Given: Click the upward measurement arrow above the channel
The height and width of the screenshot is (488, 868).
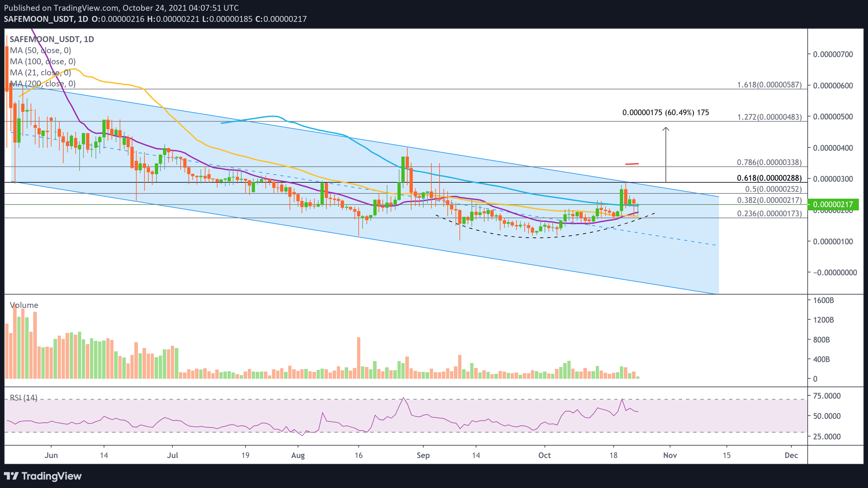Looking at the screenshot, I should 666,154.
